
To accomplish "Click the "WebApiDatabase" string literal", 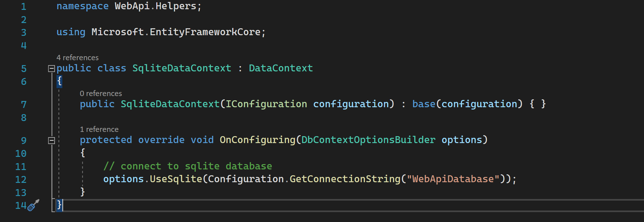I will pos(453,179).
